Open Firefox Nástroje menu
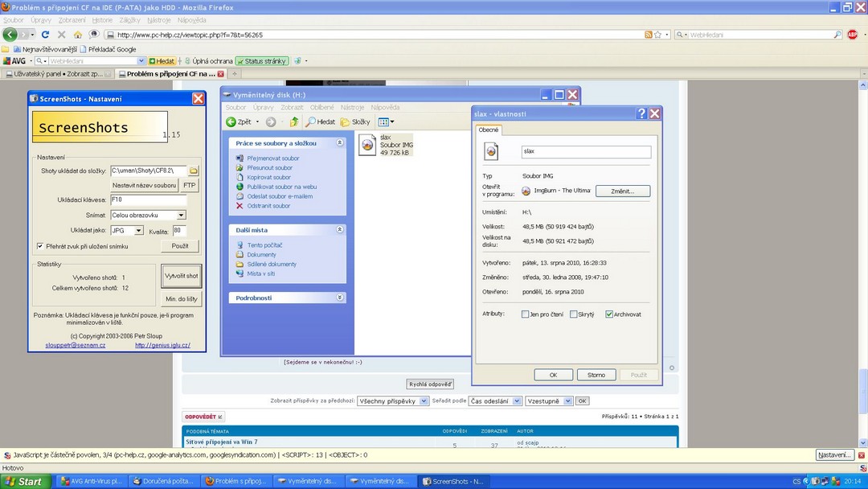The image size is (868, 489). point(159,20)
